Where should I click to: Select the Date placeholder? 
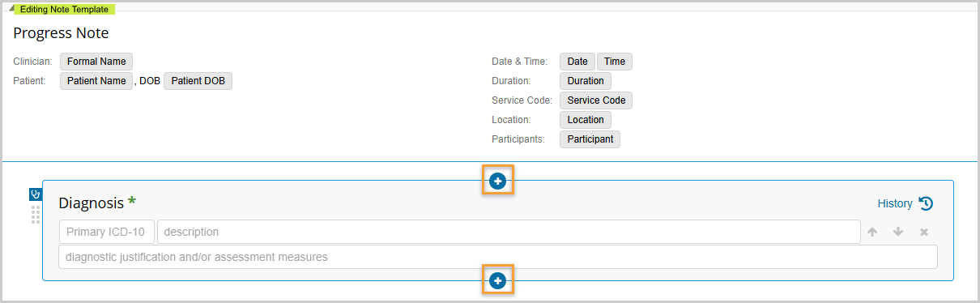click(x=577, y=62)
